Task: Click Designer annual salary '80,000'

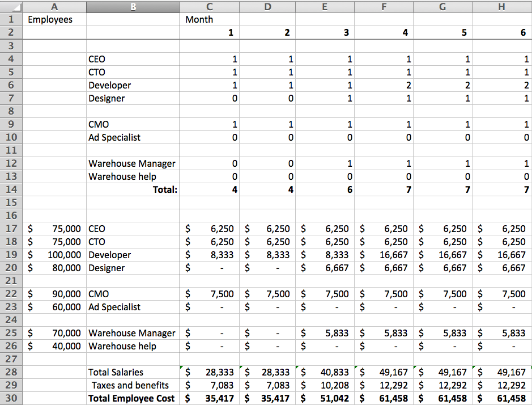Action: pos(54,268)
